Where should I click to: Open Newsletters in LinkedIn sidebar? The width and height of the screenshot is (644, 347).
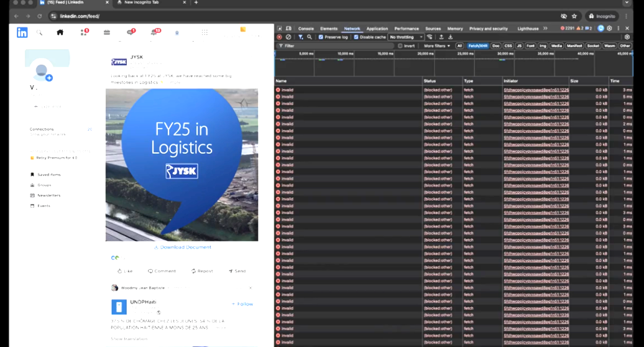click(x=45, y=195)
